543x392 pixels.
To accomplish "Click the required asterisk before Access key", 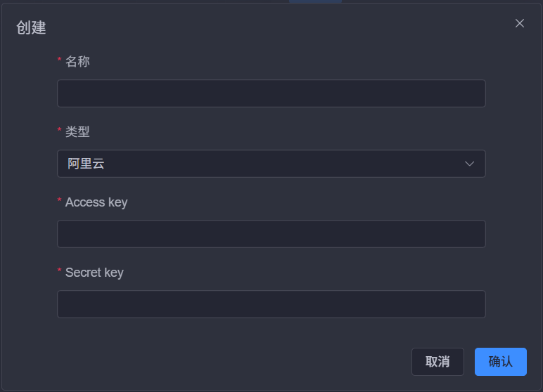I will tap(60, 202).
